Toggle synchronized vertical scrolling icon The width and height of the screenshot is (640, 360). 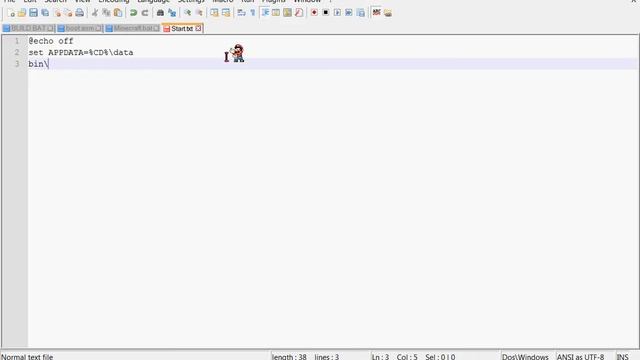214,13
